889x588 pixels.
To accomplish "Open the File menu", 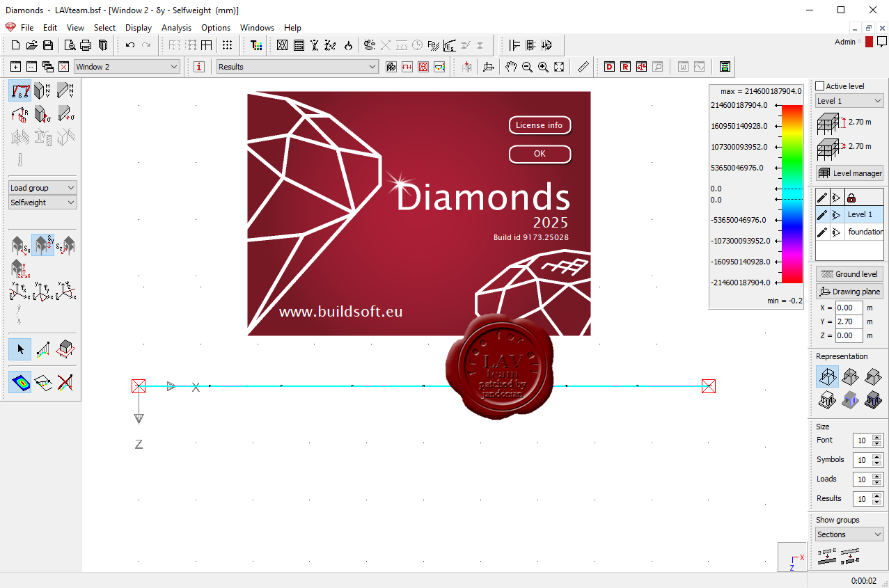I will coord(27,28).
